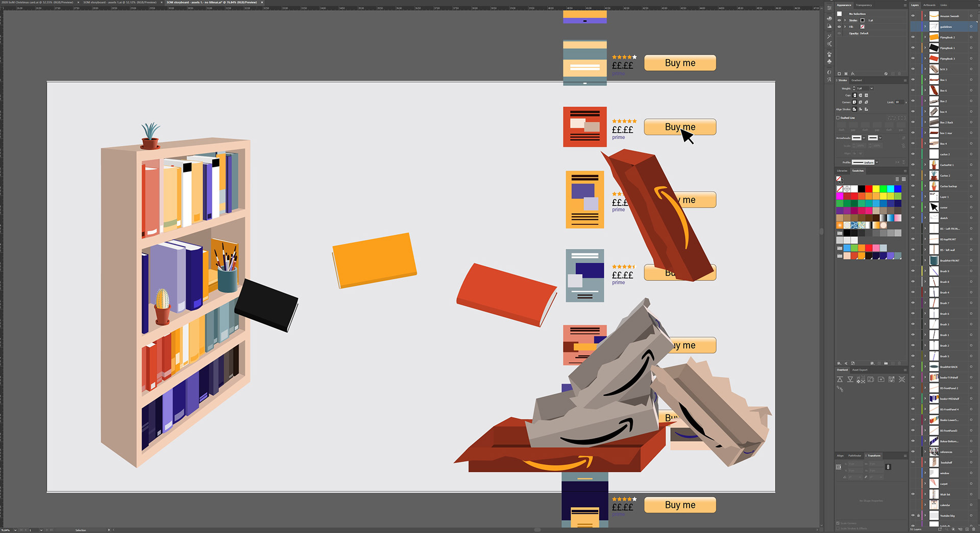Delete selected layer with trash icon
Image resolution: width=980 pixels, height=533 pixels.
[x=973, y=529]
